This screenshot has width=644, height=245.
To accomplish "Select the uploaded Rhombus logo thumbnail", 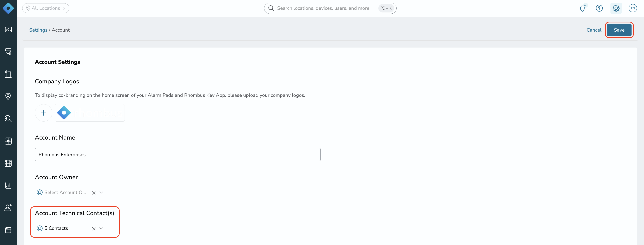I will tap(90, 113).
